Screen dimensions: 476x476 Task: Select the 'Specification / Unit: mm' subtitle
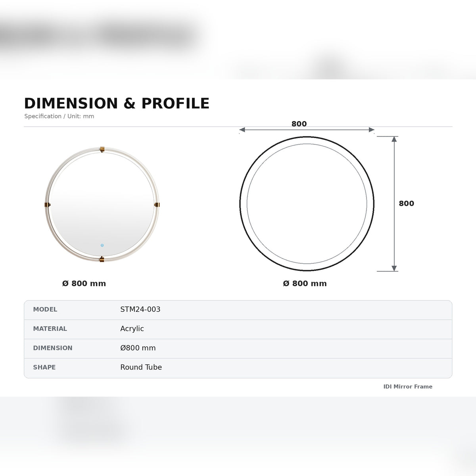click(59, 116)
